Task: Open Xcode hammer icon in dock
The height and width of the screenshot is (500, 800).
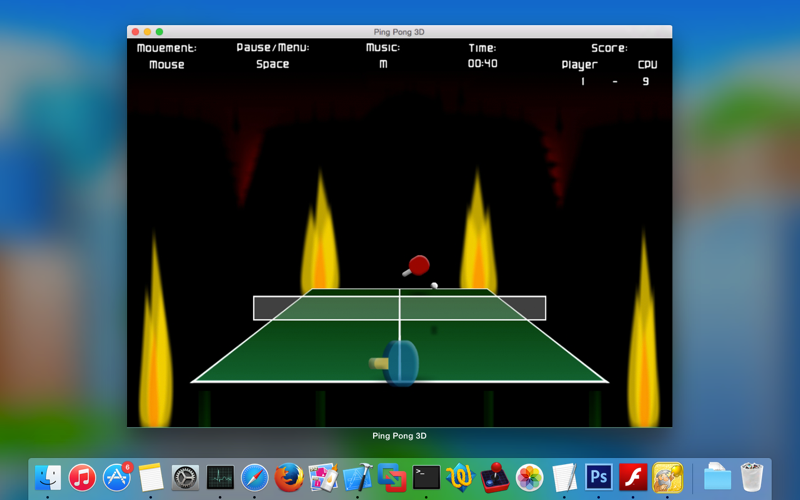Action: 358,478
